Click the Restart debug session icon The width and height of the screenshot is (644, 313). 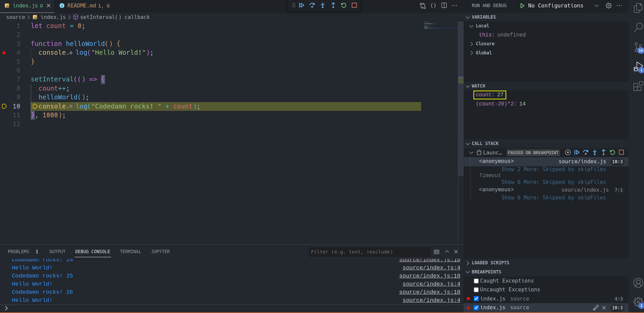(x=344, y=5)
